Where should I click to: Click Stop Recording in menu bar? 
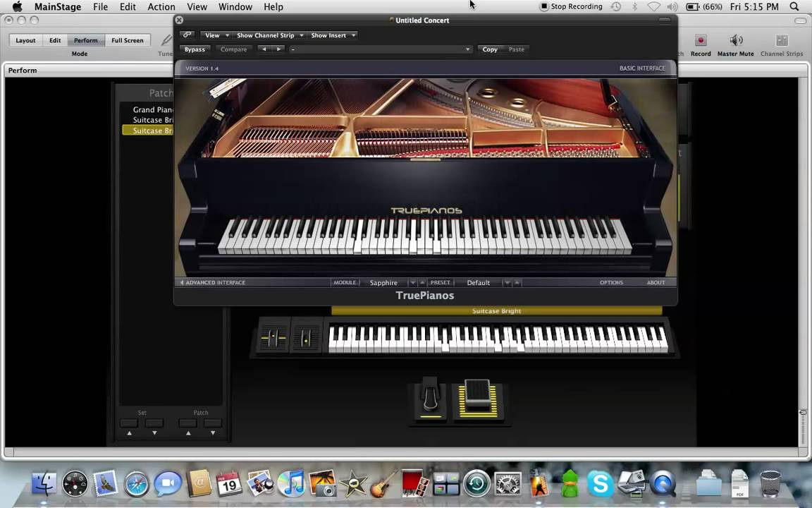571,7
